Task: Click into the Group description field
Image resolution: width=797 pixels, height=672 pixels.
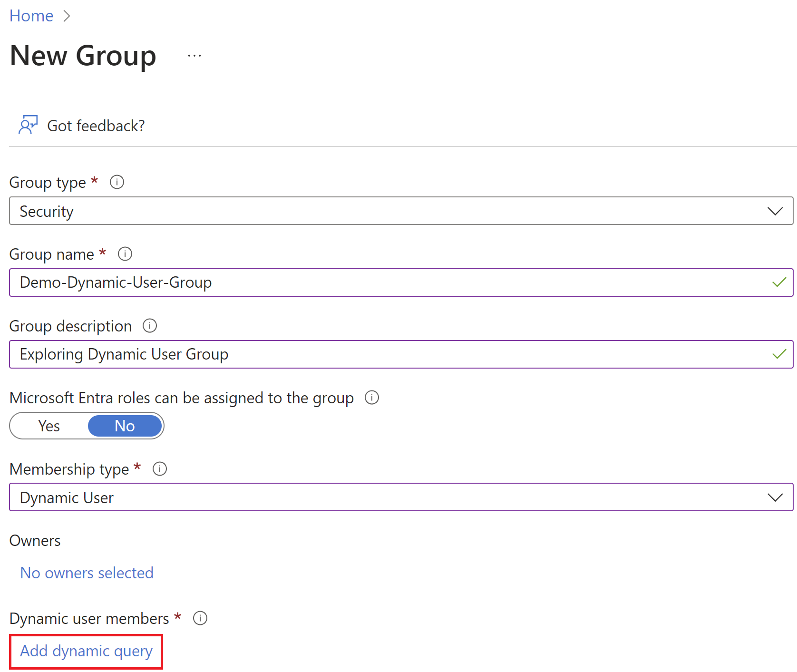Action: point(380,354)
